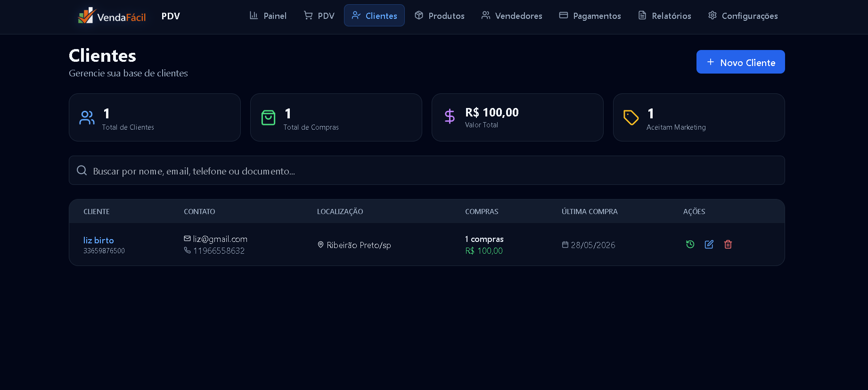Click the Aceitam Marketing tag icon

631,117
